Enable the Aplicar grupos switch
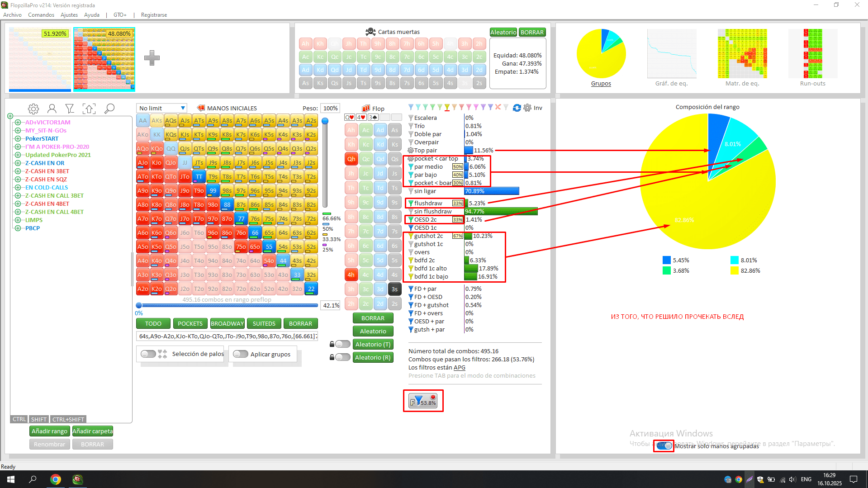 [x=241, y=354]
